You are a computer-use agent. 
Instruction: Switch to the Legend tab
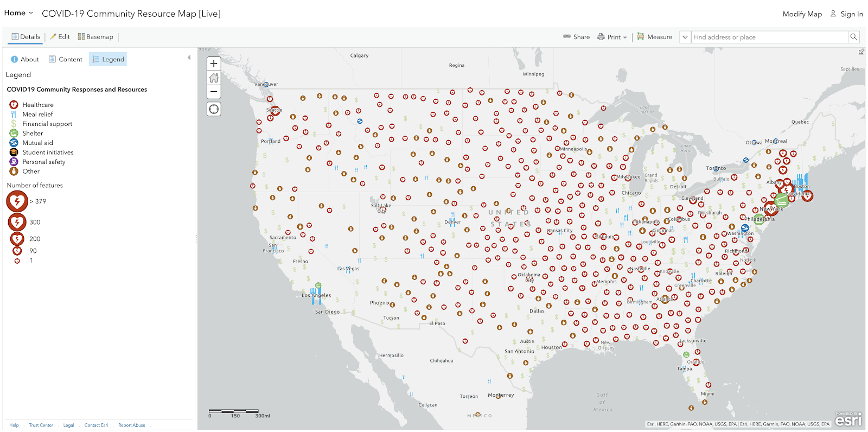point(108,59)
